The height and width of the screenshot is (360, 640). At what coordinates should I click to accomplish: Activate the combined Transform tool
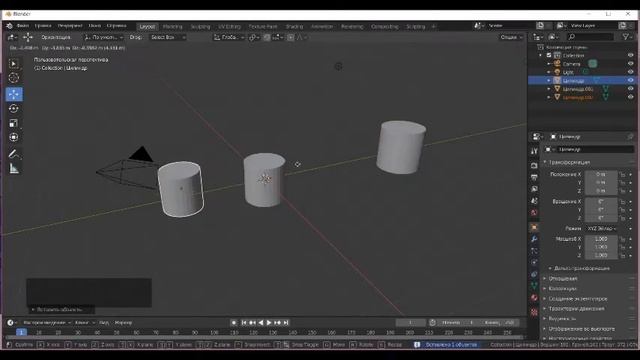(x=13, y=137)
